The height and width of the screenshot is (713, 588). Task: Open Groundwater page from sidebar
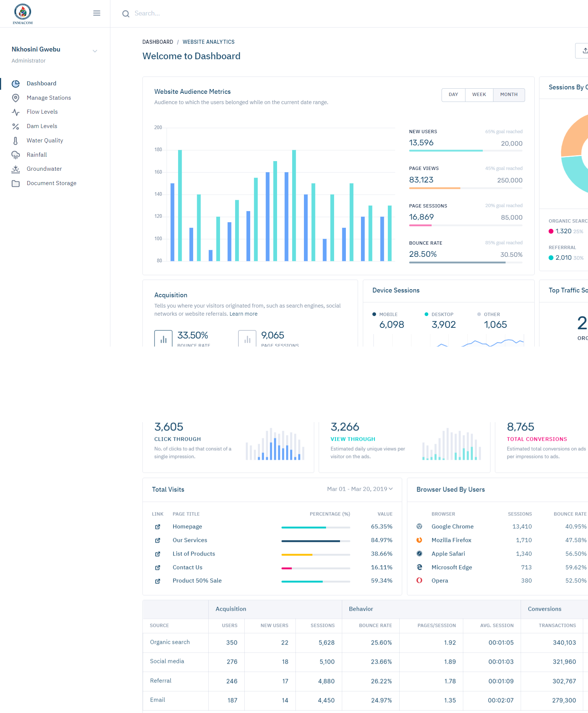pos(44,169)
